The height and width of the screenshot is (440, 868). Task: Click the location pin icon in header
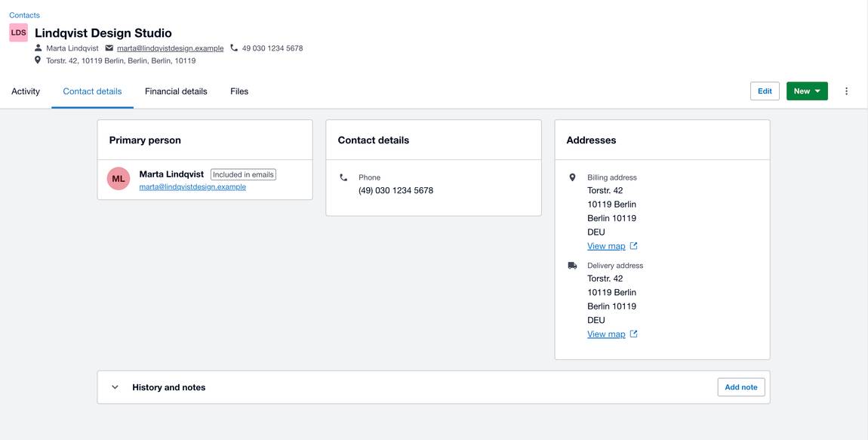tap(38, 60)
